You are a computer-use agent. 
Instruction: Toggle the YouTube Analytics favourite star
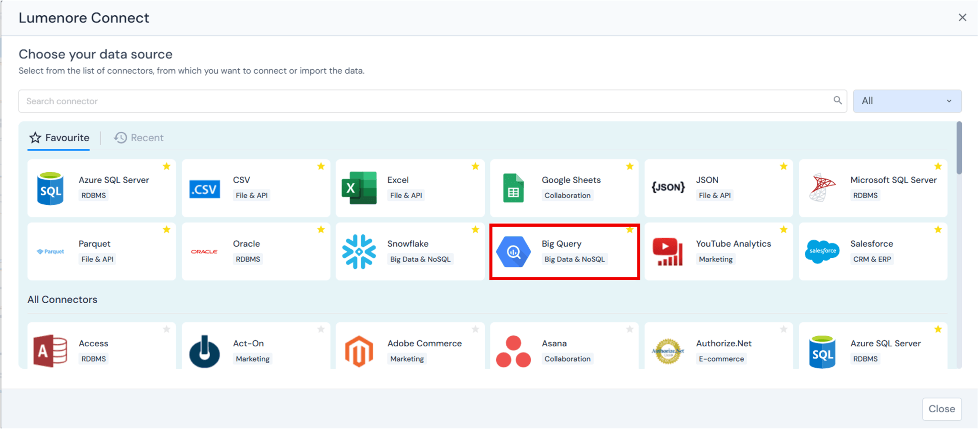point(784,230)
